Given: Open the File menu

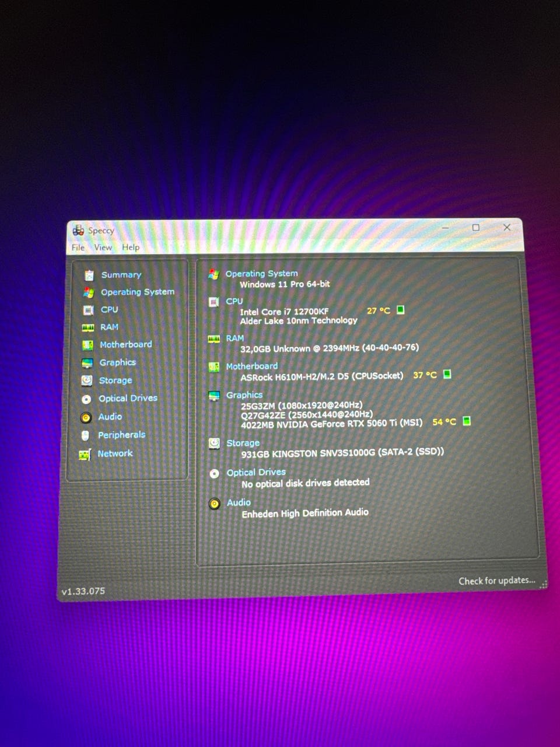Looking at the screenshot, I should point(78,247).
